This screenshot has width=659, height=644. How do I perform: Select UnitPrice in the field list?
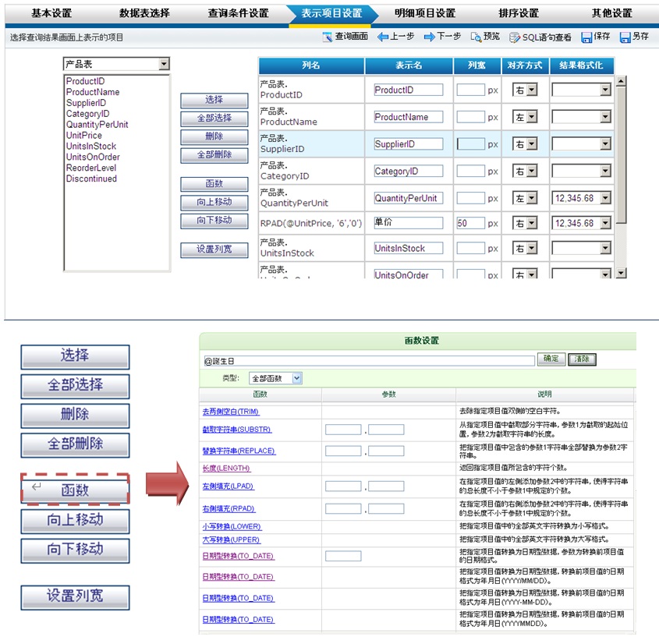pos(84,135)
